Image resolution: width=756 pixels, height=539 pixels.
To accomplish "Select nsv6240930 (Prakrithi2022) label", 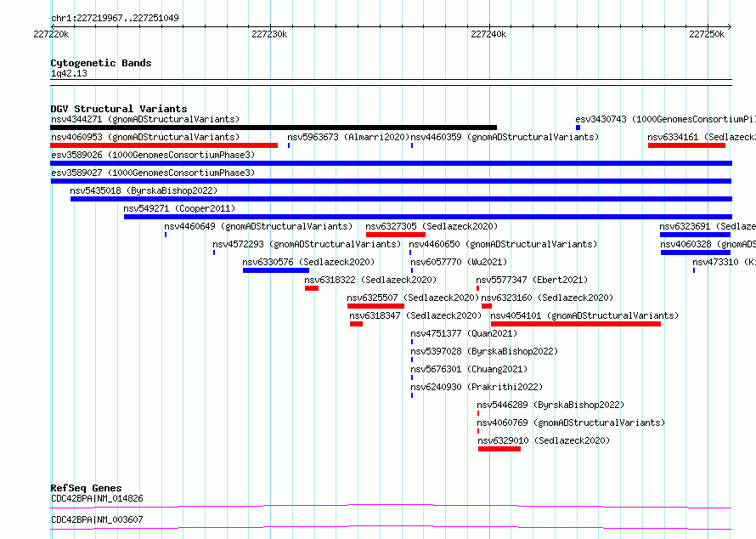I will click(477, 387).
